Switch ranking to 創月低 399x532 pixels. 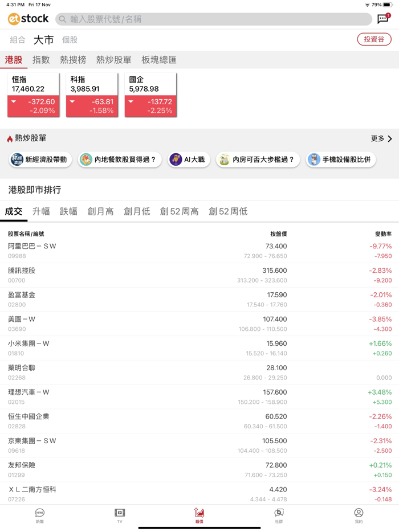pyautogui.click(x=137, y=211)
